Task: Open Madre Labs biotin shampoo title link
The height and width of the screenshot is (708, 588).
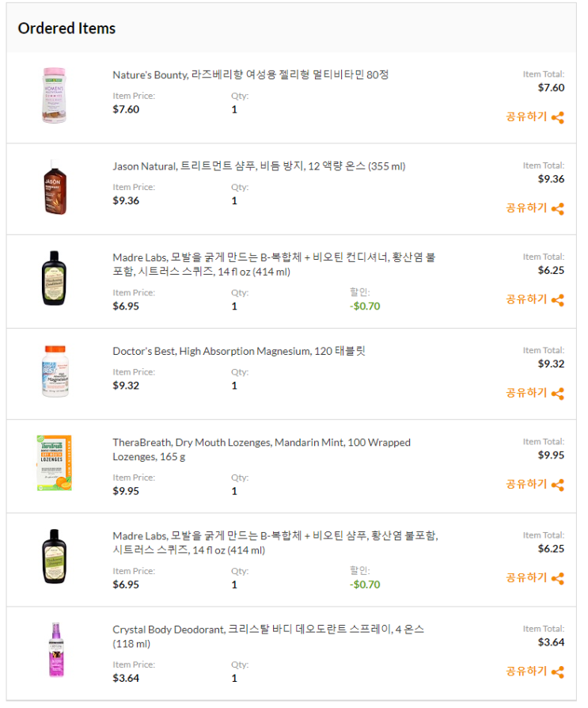Action: [x=275, y=542]
